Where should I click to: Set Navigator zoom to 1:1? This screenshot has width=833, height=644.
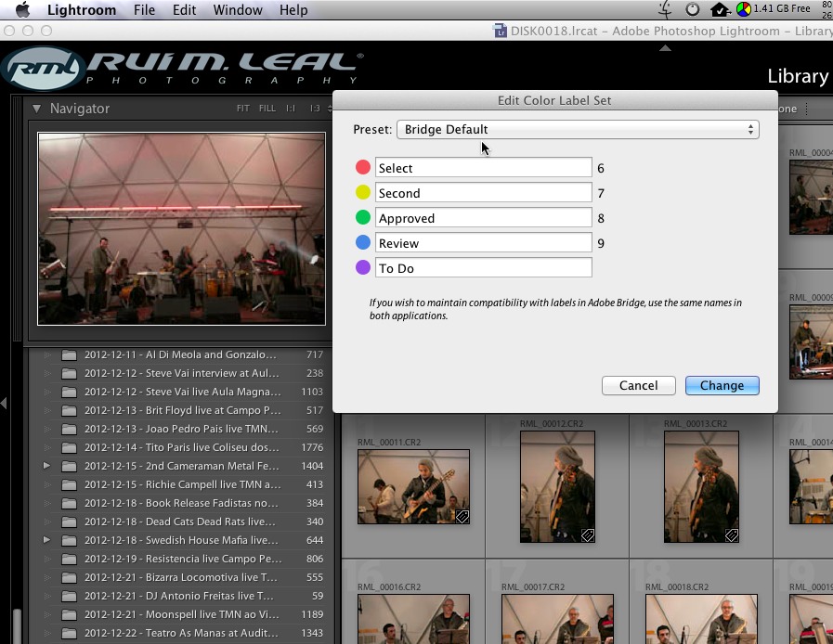coord(291,109)
